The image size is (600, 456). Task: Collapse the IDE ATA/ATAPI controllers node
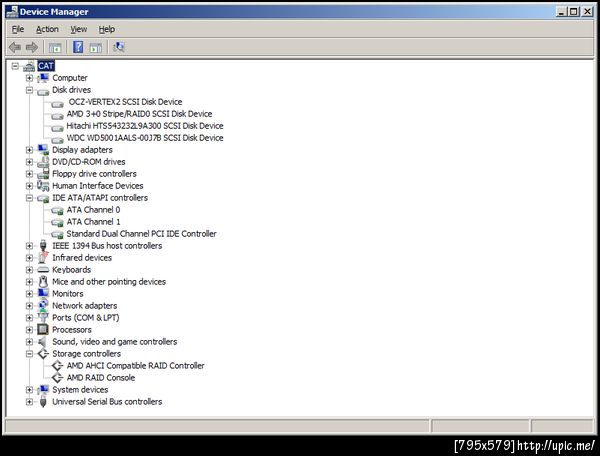coord(29,198)
